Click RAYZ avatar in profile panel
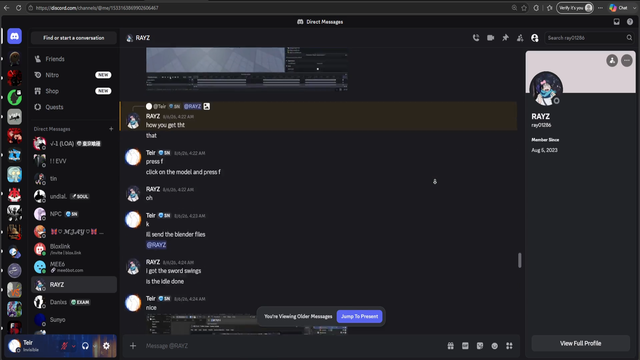 546,88
